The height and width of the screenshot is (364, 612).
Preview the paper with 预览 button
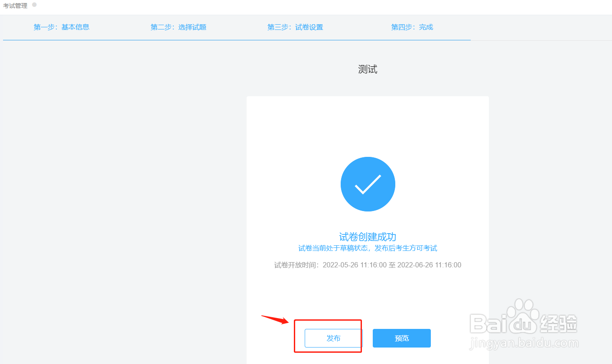402,338
